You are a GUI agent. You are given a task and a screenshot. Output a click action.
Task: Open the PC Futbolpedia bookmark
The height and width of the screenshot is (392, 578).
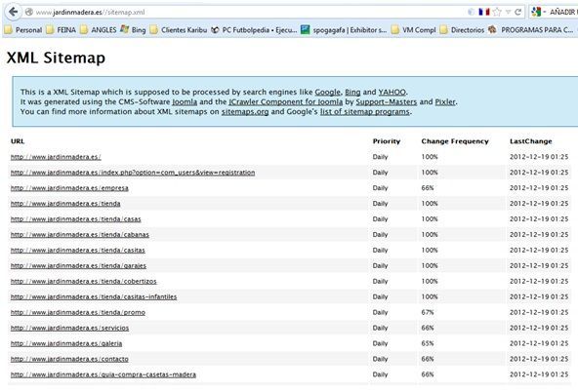tap(254, 30)
